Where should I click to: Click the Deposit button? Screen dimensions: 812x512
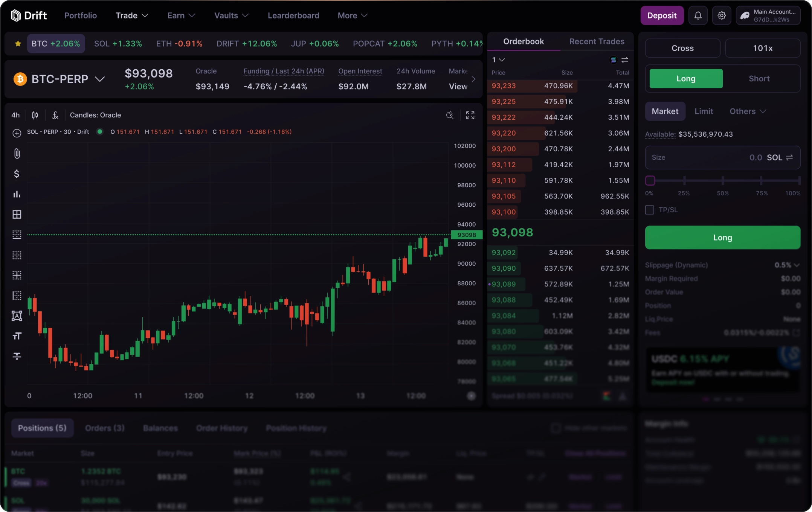pyautogui.click(x=662, y=15)
